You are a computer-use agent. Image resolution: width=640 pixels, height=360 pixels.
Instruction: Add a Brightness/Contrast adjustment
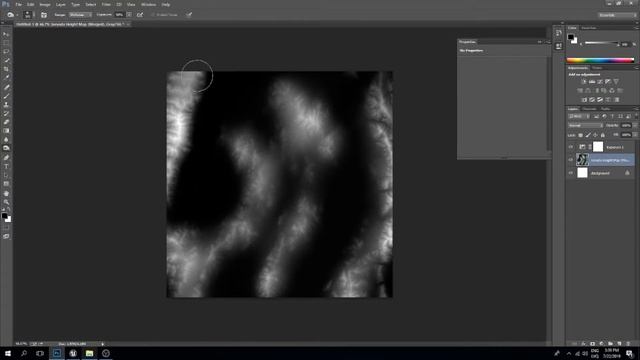[584, 82]
